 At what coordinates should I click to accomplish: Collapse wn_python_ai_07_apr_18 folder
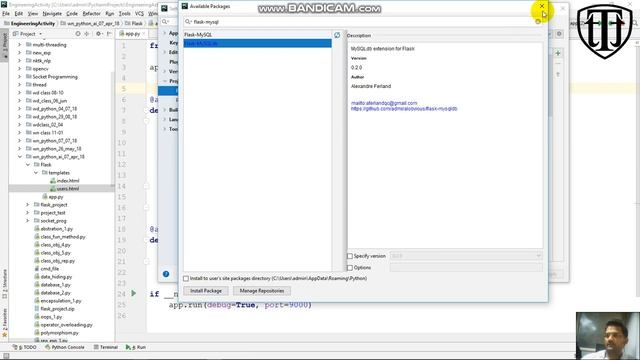(19, 157)
